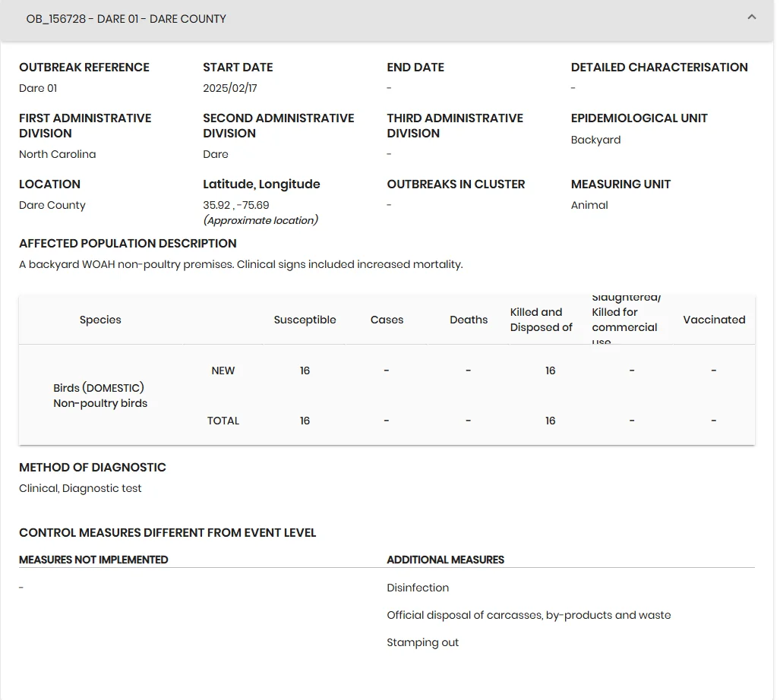The image size is (780, 700).
Task: Click the location value Dare County
Action: [52, 205]
